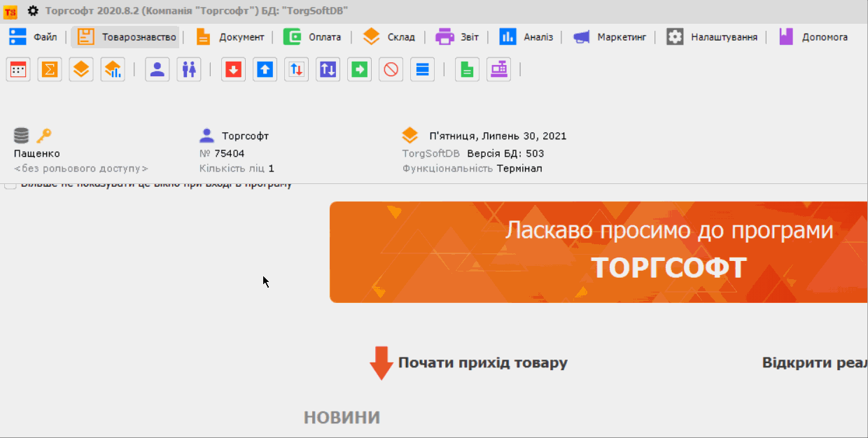Open the product catalog layers icon
The height and width of the screenshot is (438, 868).
80,69
